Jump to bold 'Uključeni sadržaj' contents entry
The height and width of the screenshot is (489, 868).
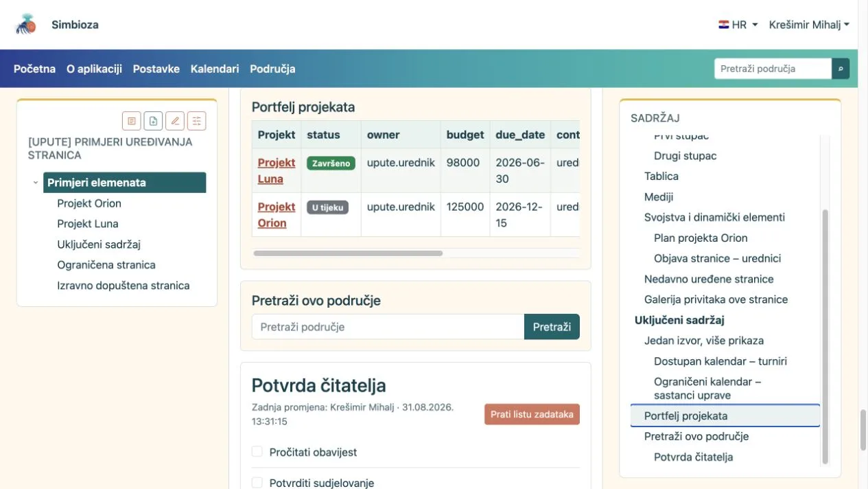tap(679, 320)
